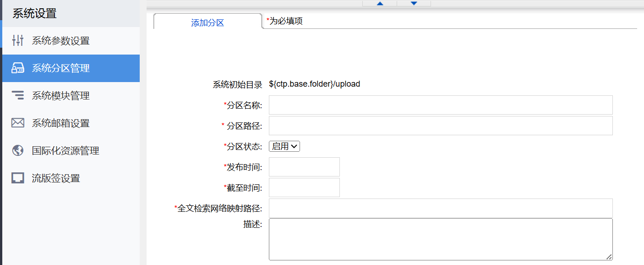Click the envelope icon beside 系统邮箱设置
Image resolution: width=644 pixels, height=265 pixels.
17,123
